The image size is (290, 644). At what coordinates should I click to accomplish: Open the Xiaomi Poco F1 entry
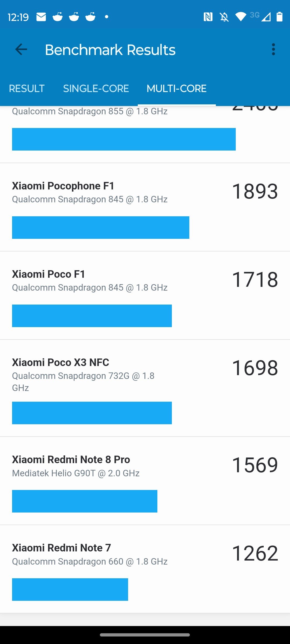click(145, 295)
